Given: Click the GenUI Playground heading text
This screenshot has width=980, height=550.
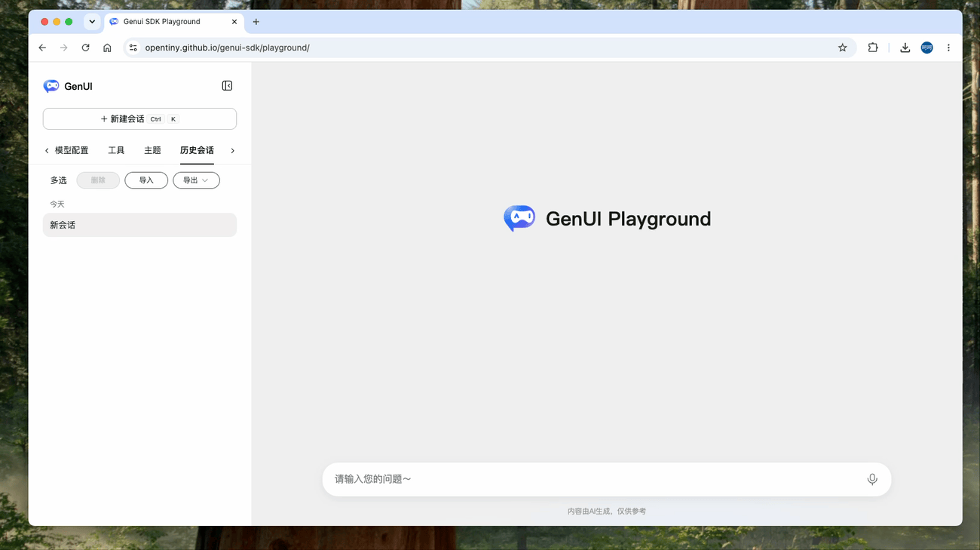Looking at the screenshot, I should pyautogui.click(x=628, y=219).
